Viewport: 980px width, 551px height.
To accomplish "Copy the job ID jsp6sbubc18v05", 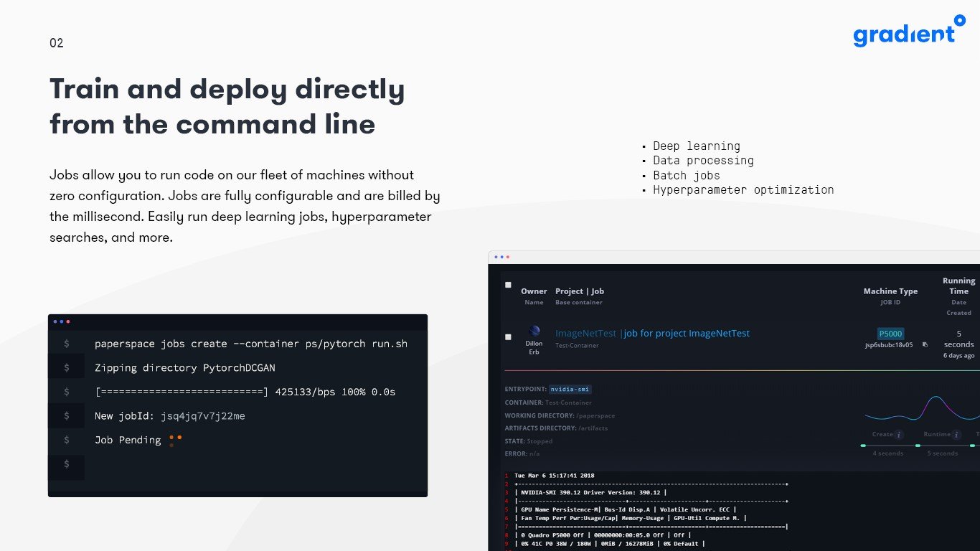I will [x=925, y=344].
